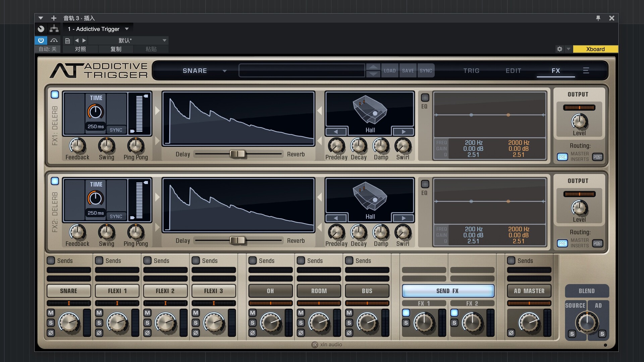The image size is (644, 362).
Task: Enable the FX2 EQ
Action: 425,184
